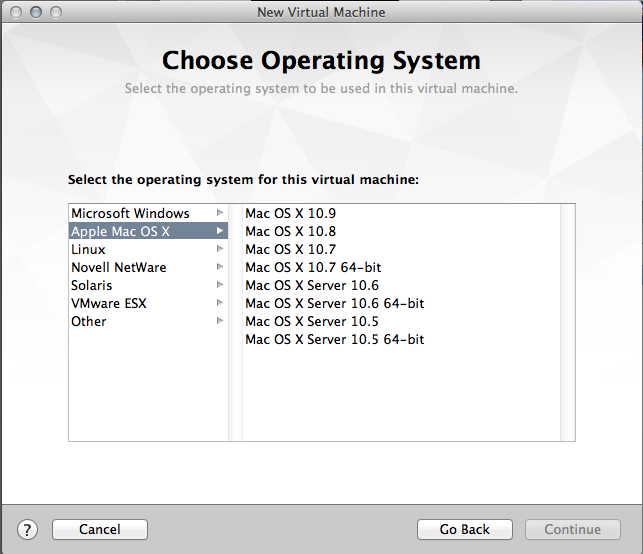Select the Solaris category
The width and height of the screenshot is (643, 554).
tap(148, 285)
